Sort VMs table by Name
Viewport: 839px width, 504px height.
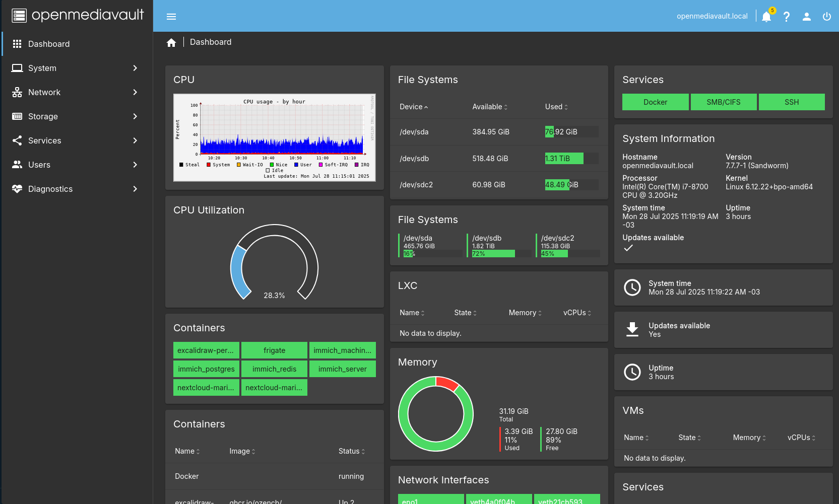[x=636, y=438]
